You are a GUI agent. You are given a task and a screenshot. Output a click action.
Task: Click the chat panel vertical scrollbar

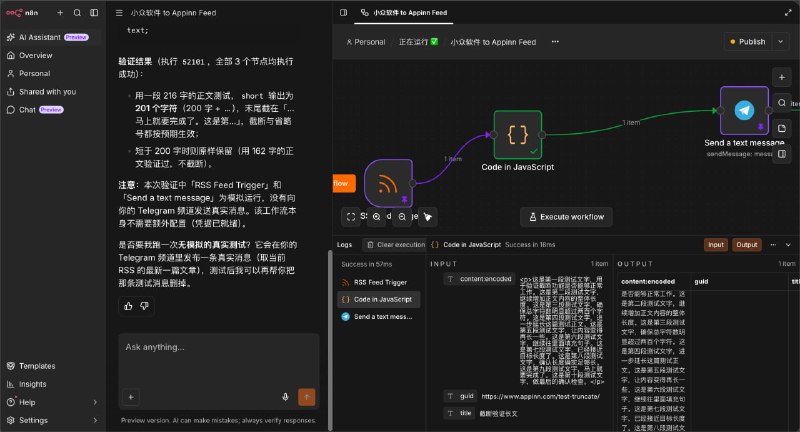click(330, 340)
